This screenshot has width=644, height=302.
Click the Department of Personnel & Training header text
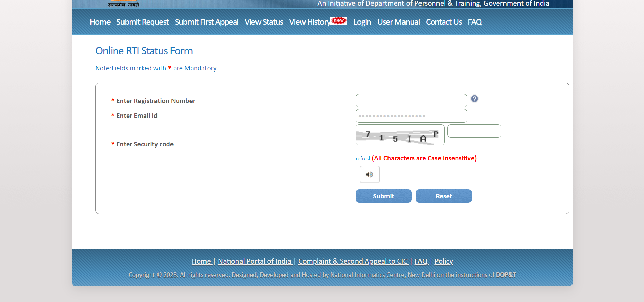click(x=433, y=4)
